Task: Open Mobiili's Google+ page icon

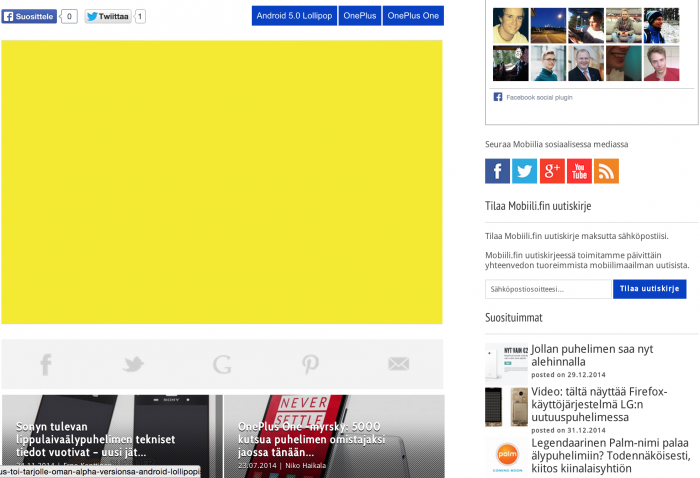Action: (552, 171)
